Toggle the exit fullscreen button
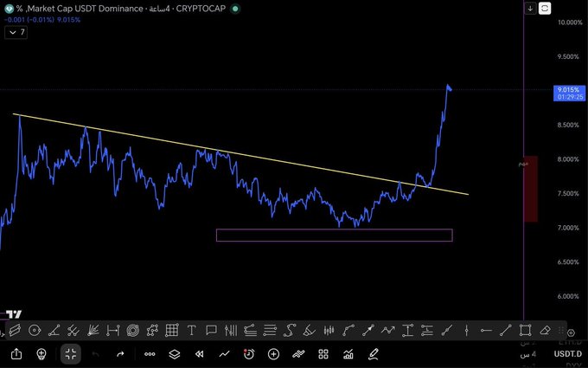588x368 pixels. 71,354
